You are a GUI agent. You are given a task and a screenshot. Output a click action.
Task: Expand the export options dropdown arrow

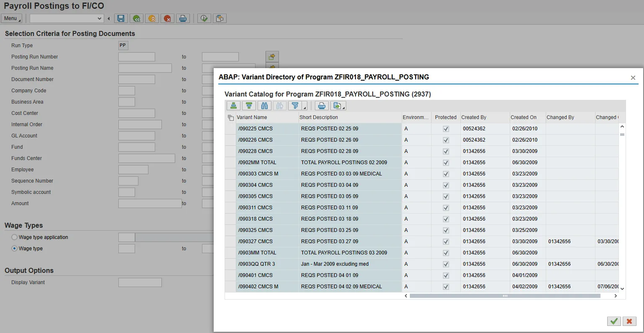click(344, 108)
